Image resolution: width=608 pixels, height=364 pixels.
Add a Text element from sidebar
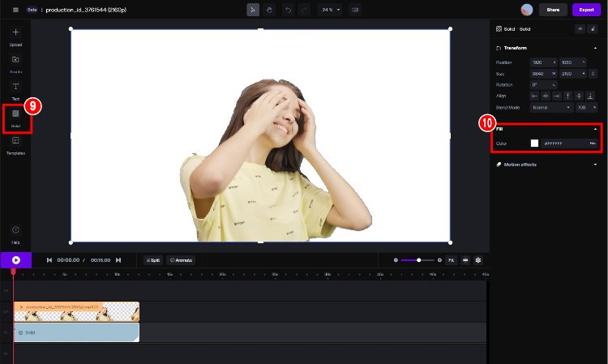coord(15,92)
